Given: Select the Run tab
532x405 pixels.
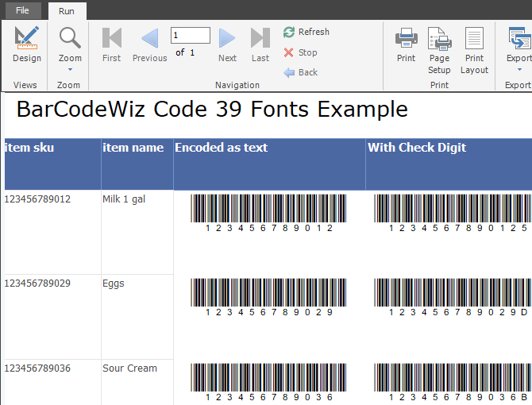Looking at the screenshot, I should 67,11.
